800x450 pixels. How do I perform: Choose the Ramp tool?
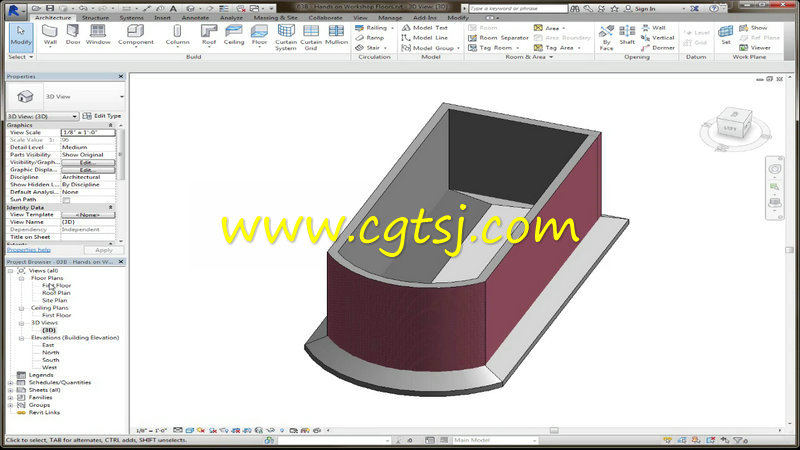pos(370,38)
